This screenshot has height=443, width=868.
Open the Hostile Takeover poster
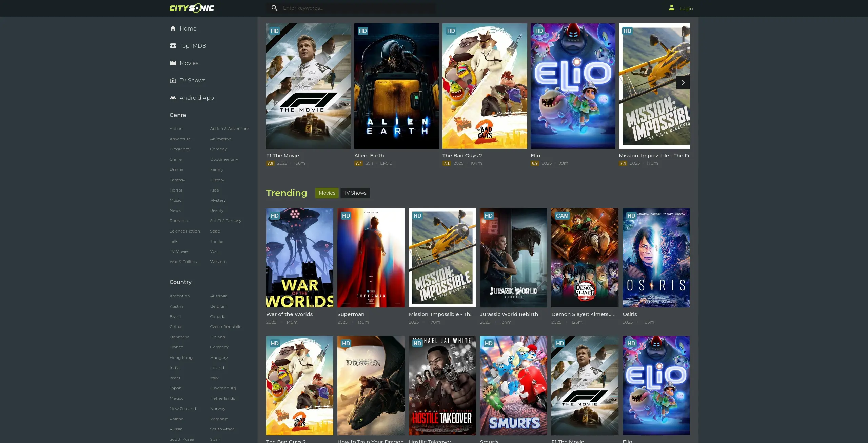pyautogui.click(x=442, y=385)
